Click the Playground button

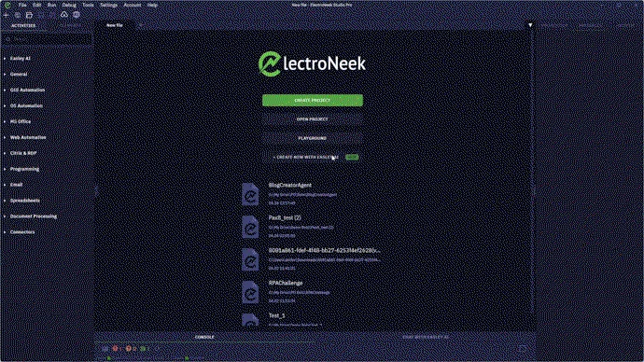(x=313, y=138)
